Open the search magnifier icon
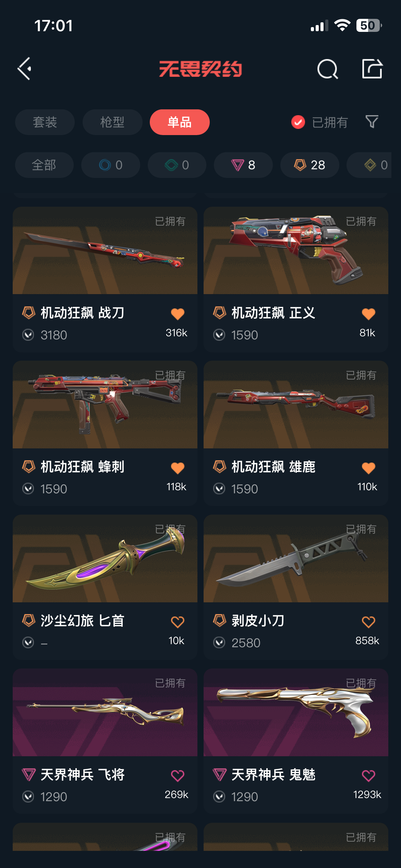 point(328,69)
